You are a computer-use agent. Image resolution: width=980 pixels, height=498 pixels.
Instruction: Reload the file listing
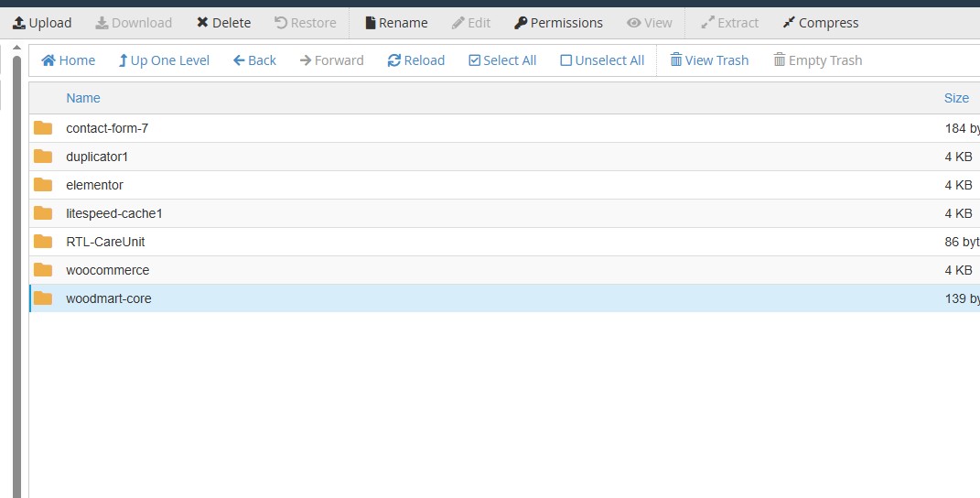tap(416, 60)
